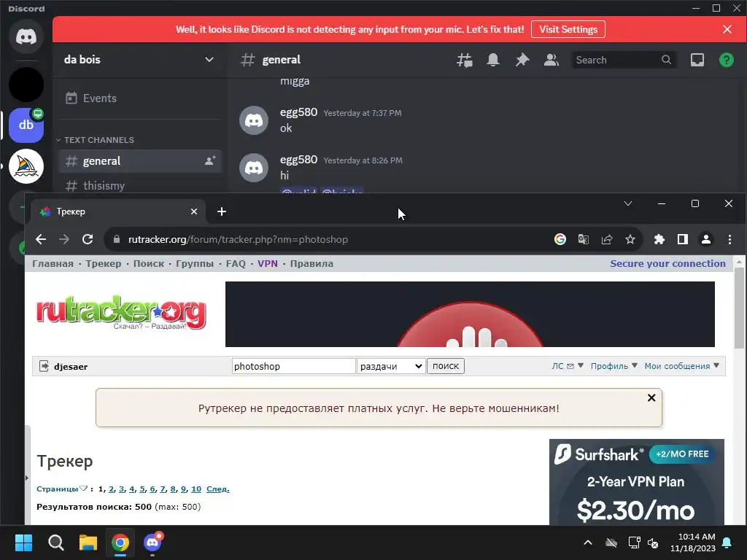Screen dimensions: 747x560
Task: Open Windows Start menu
Action: point(23,542)
